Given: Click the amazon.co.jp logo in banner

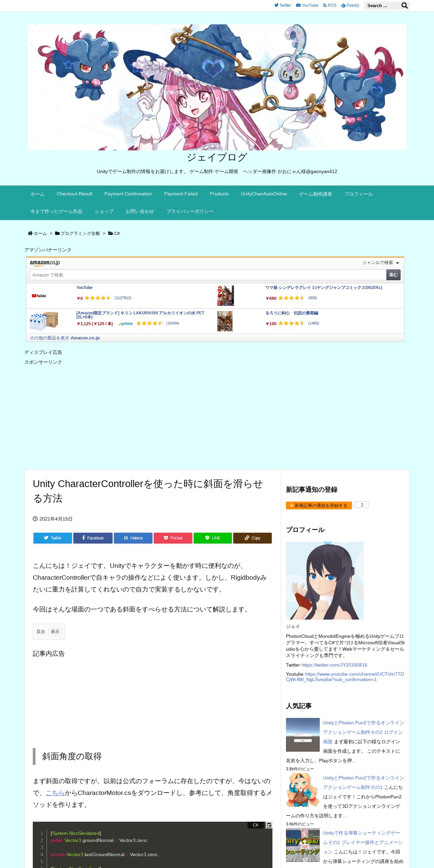Looking at the screenshot, I should pyautogui.click(x=45, y=263).
